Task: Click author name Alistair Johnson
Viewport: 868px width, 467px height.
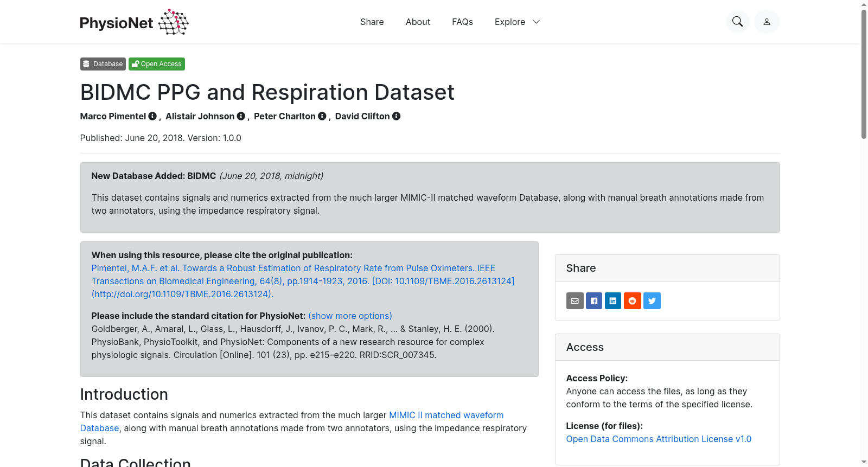Action: (x=200, y=116)
